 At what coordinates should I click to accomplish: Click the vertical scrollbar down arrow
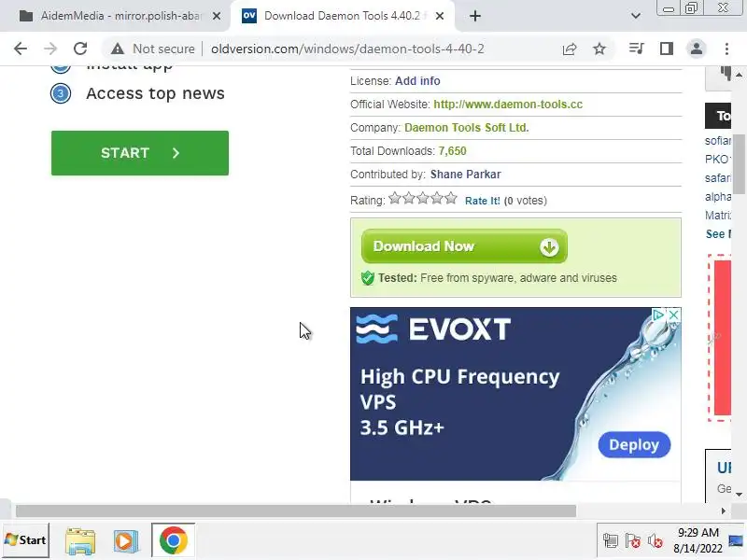click(x=739, y=495)
